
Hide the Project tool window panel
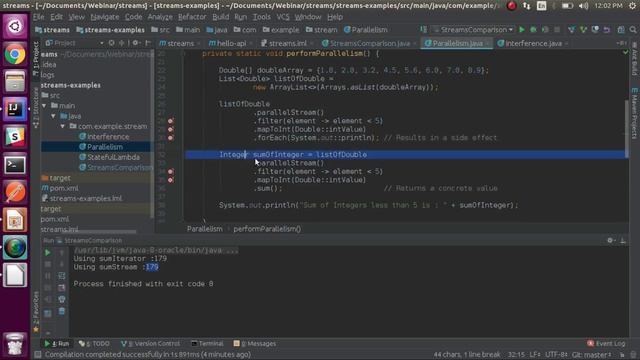(148, 43)
